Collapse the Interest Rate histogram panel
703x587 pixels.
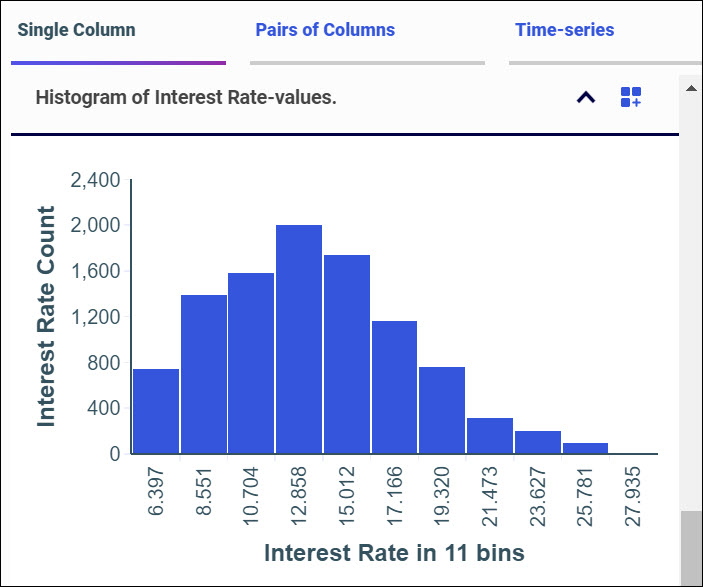click(x=586, y=97)
